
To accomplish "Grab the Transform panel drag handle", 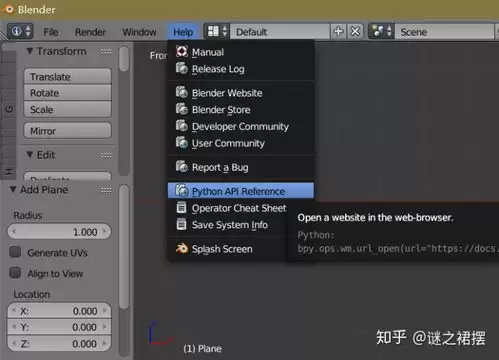I will [106, 52].
